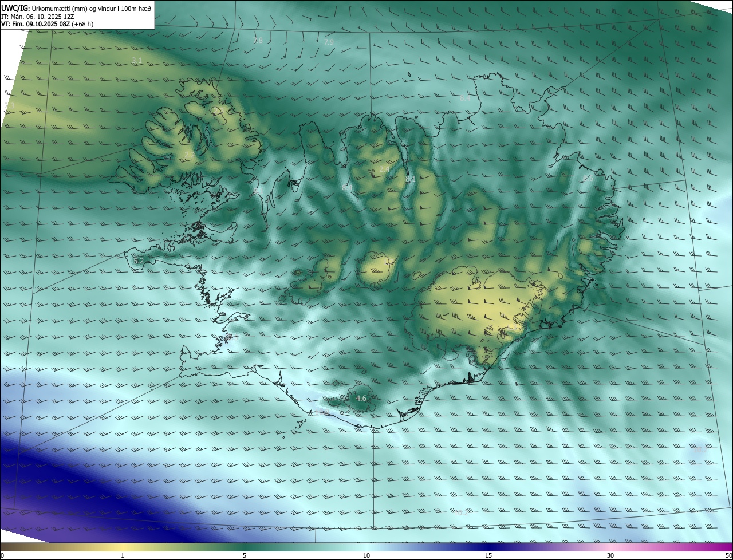
Task: Click the 30 tick on the color scale
Action: coord(610,555)
